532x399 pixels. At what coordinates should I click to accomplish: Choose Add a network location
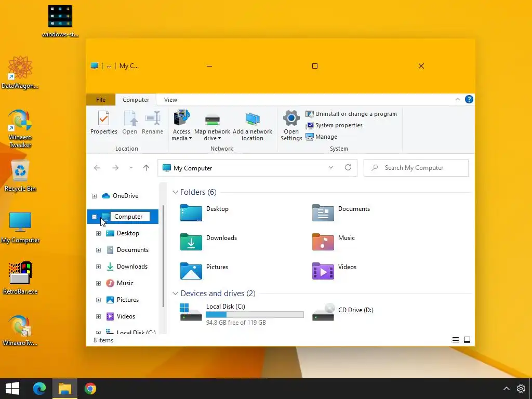click(x=252, y=127)
